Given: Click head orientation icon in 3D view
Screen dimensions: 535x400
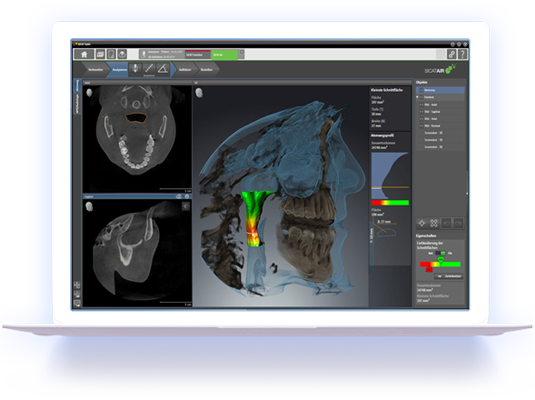Looking at the screenshot, I should (x=199, y=93).
